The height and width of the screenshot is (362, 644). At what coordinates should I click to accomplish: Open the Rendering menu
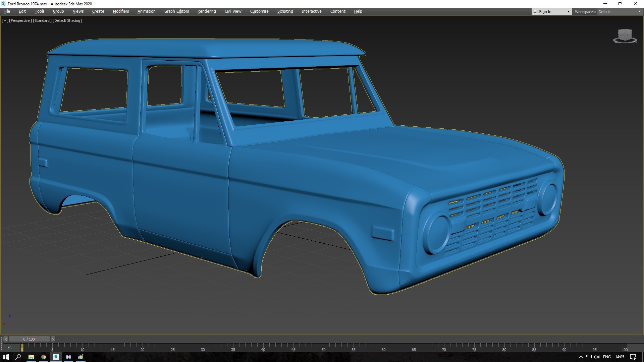206,11
